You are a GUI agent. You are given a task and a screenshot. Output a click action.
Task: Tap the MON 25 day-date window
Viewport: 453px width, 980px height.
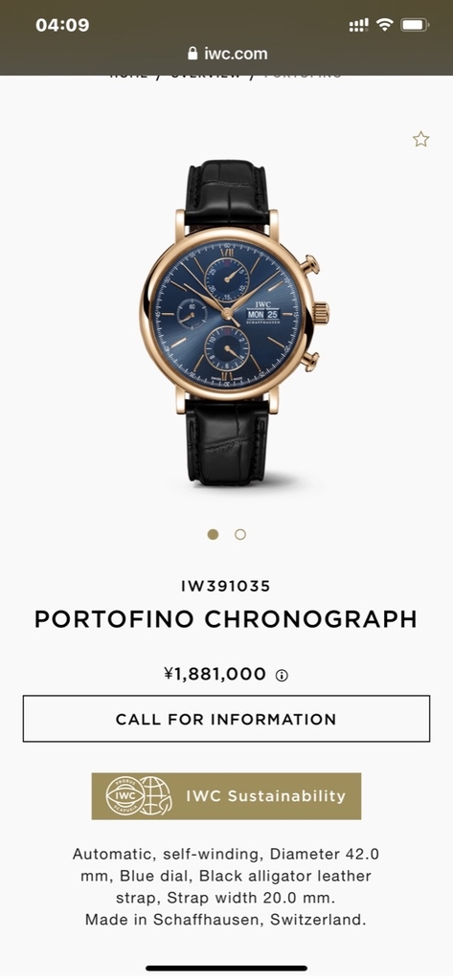(262, 314)
